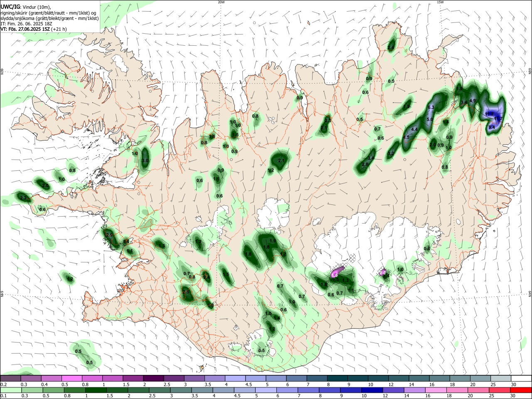Select the slate blue 6–7 snow legend swatch
This screenshot has height=399, width=532.
(296, 378)
